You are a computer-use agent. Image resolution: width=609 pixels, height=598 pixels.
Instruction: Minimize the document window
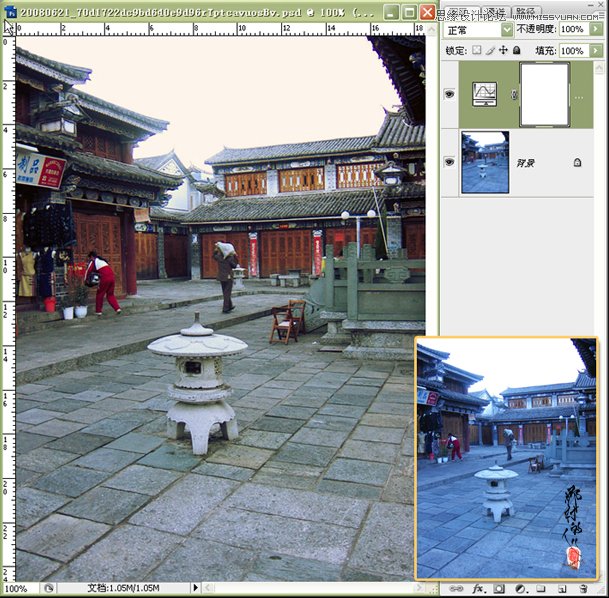[391, 12]
